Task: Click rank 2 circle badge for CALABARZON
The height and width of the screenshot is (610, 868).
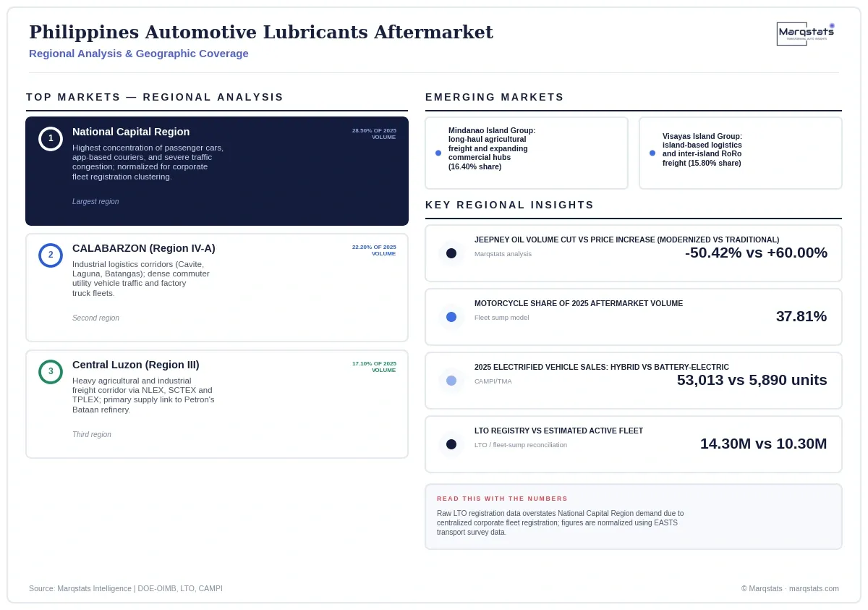Action: 51,255
